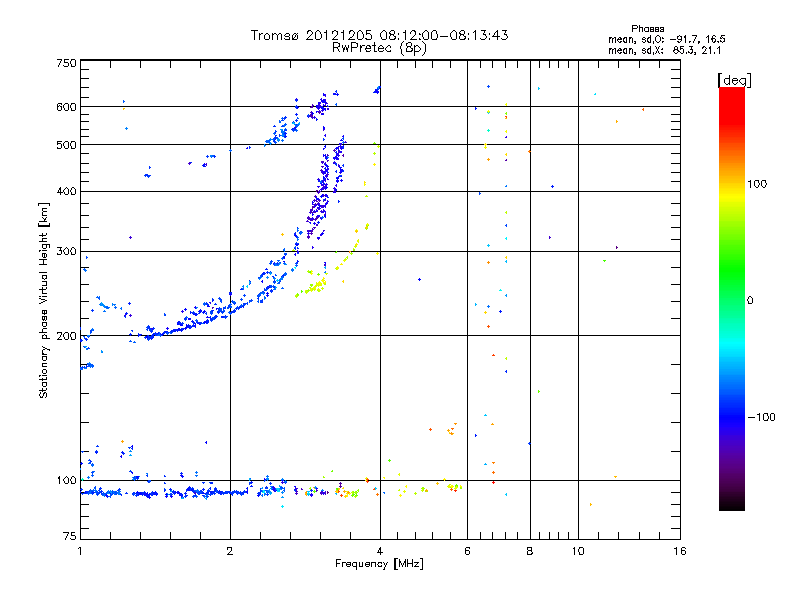Click the y-axis tick label '400'

tap(66, 191)
